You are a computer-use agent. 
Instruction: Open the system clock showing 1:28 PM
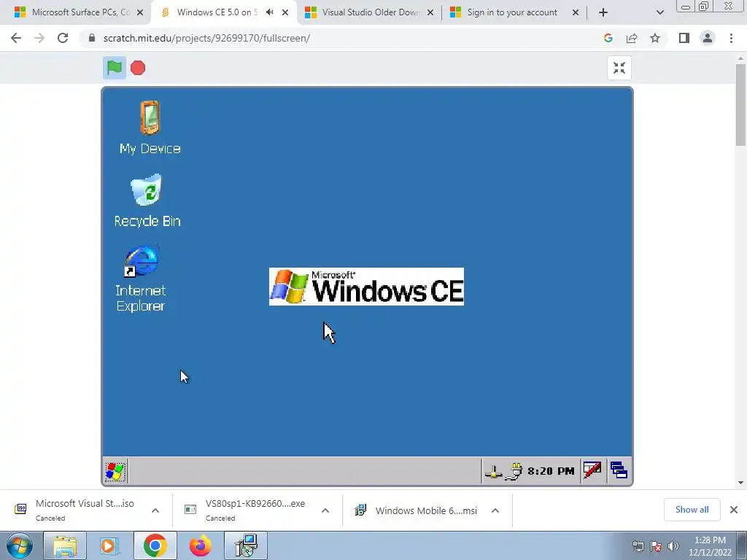[x=710, y=546]
